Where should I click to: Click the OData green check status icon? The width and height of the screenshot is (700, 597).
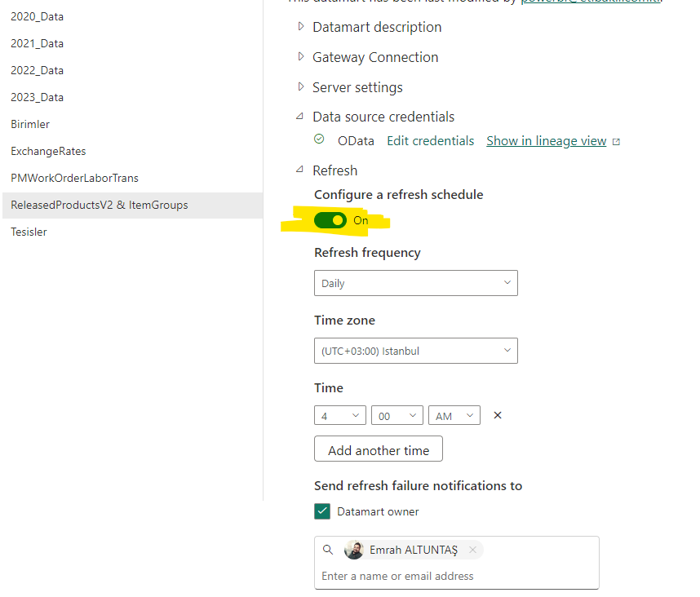319,139
